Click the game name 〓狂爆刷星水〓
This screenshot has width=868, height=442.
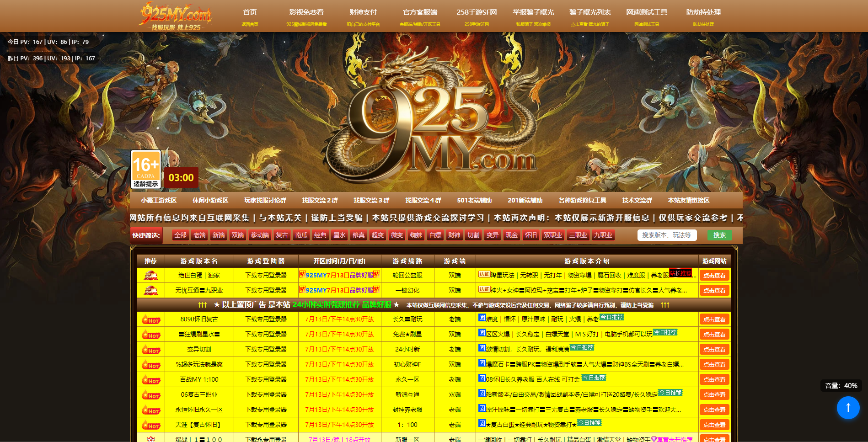pos(199,334)
